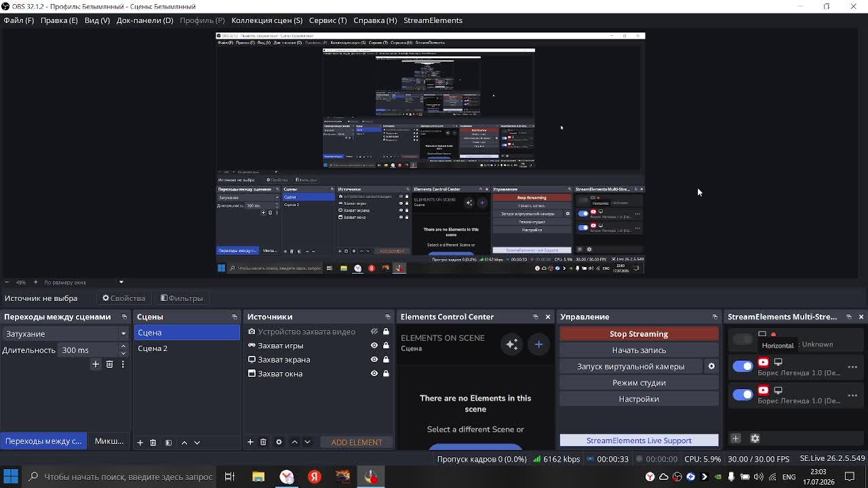Close the Elements Control Center dock
Viewport: 868px width, 488px height.
coord(548,317)
